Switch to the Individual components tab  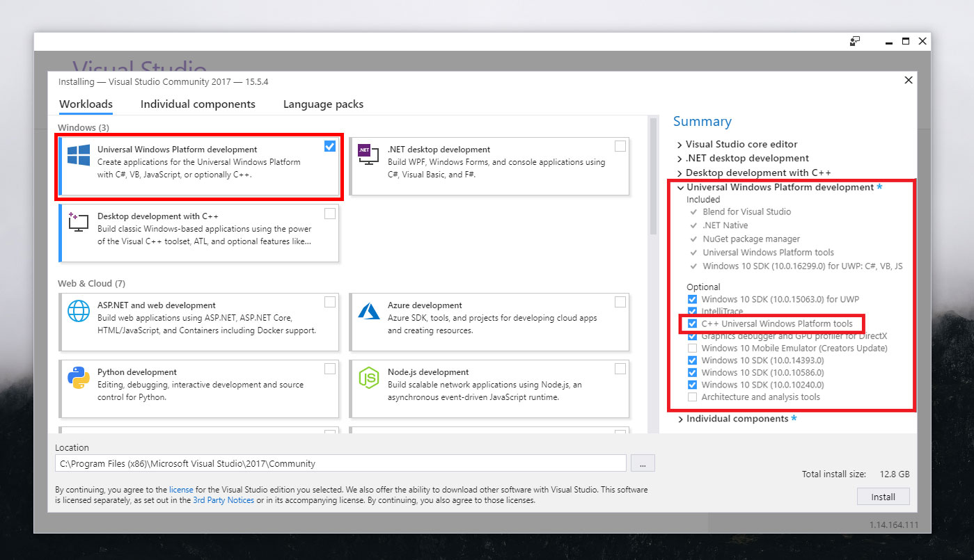(x=198, y=104)
